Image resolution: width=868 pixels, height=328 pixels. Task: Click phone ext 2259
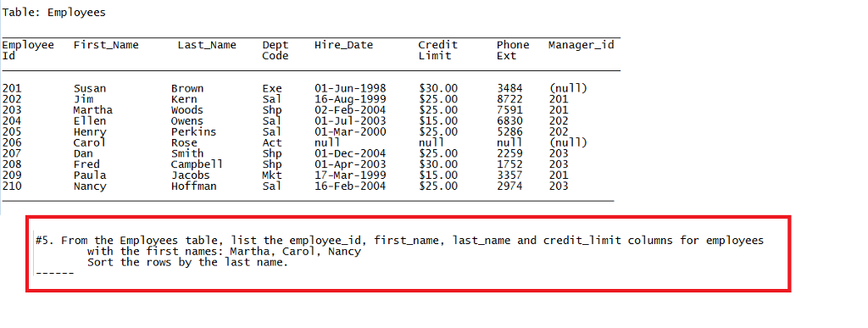tap(509, 153)
